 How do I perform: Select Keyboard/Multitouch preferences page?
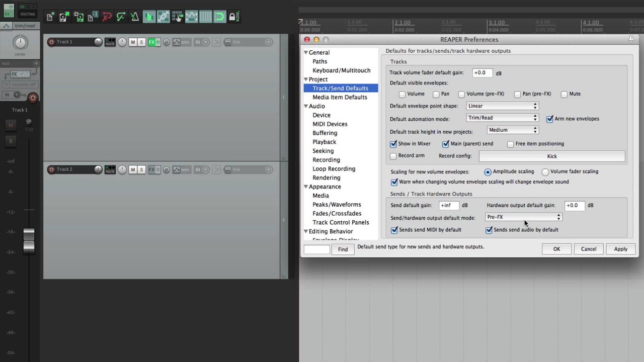tap(341, 70)
